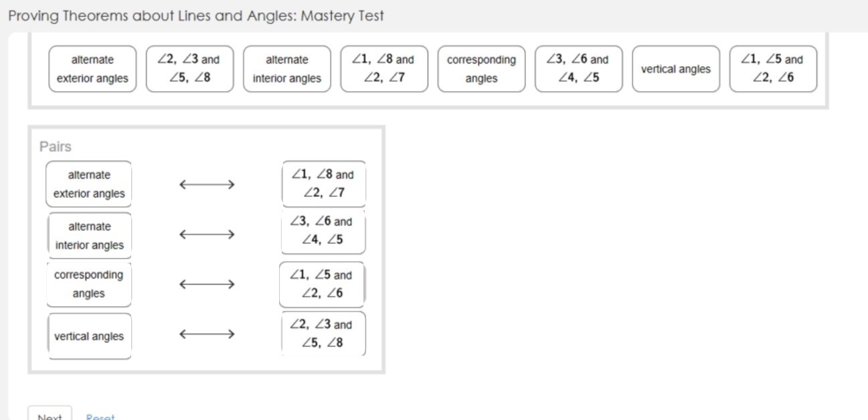Click 'corresponding angles' in Pairs box
The height and width of the screenshot is (420, 868).
(x=89, y=284)
